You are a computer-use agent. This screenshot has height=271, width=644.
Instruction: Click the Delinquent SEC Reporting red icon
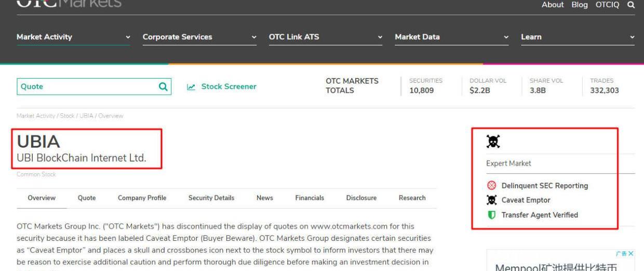tap(491, 186)
